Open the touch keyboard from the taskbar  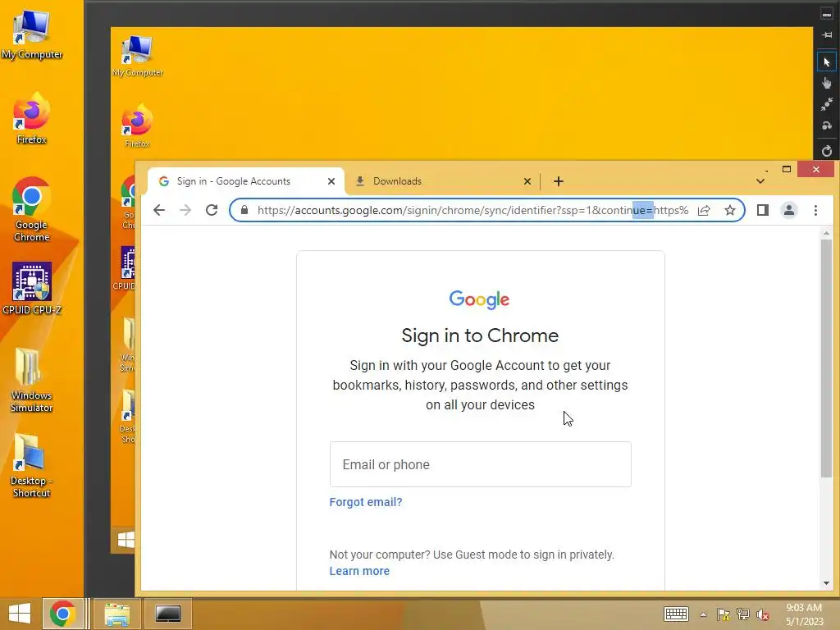[676, 614]
